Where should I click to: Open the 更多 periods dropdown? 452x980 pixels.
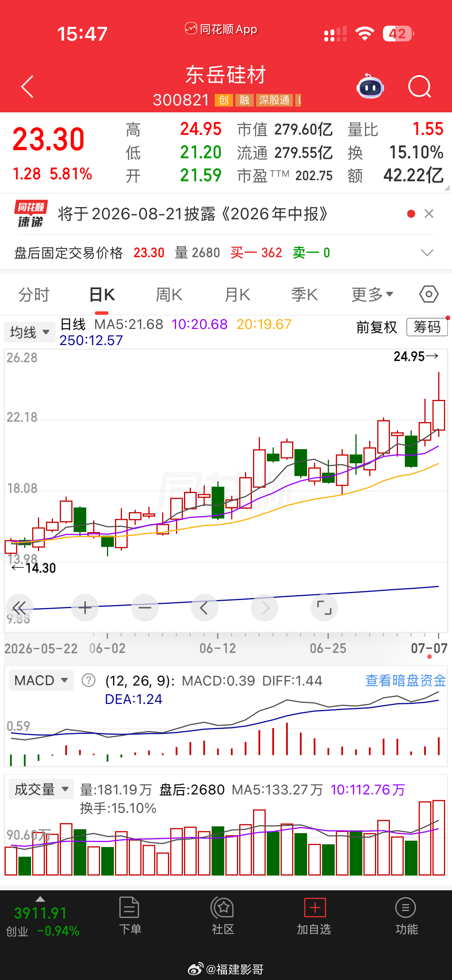[372, 295]
